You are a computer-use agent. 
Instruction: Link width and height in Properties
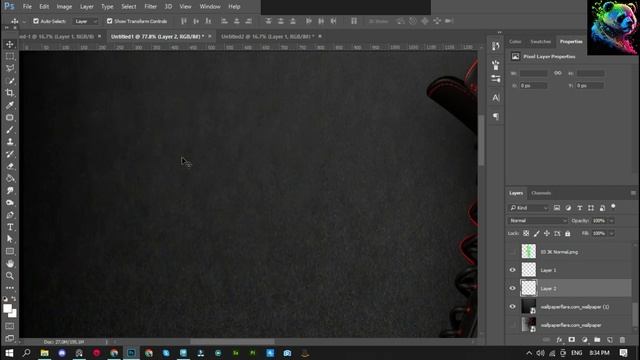tap(558, 73)
